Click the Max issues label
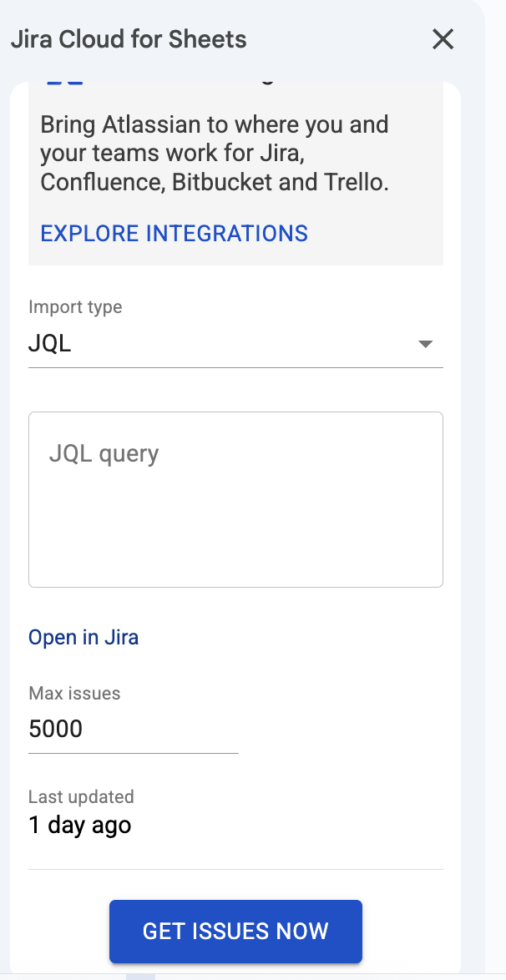 coord(74,693)
